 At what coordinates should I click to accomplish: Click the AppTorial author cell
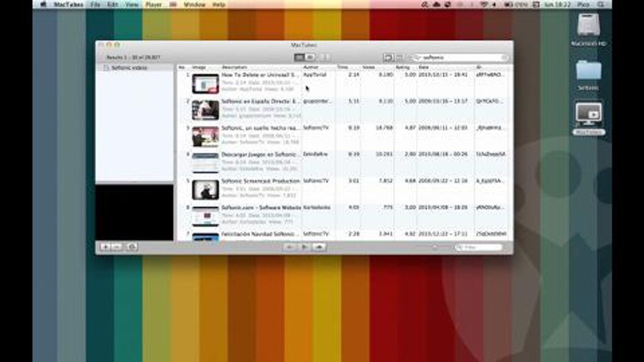(x=315, y=75)
